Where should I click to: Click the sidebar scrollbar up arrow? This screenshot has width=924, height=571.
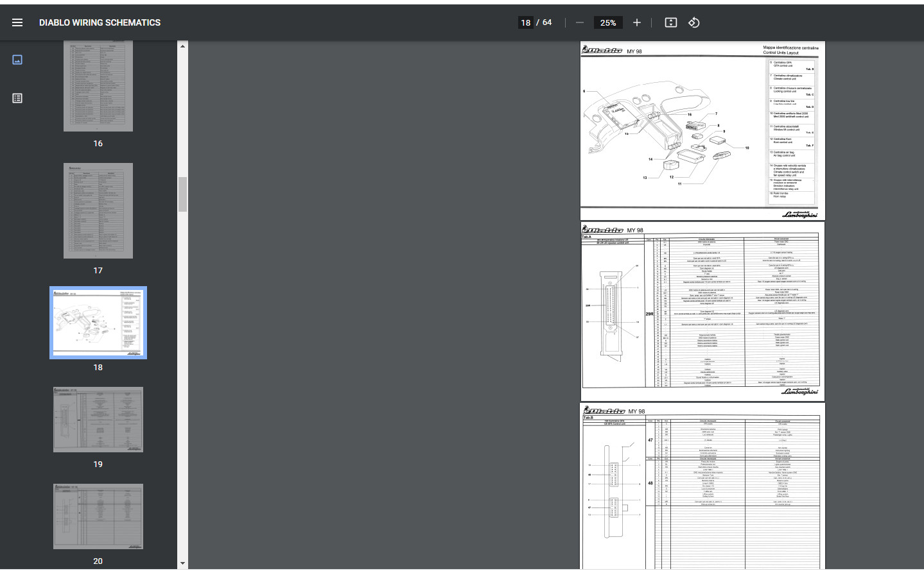(182, 46)
